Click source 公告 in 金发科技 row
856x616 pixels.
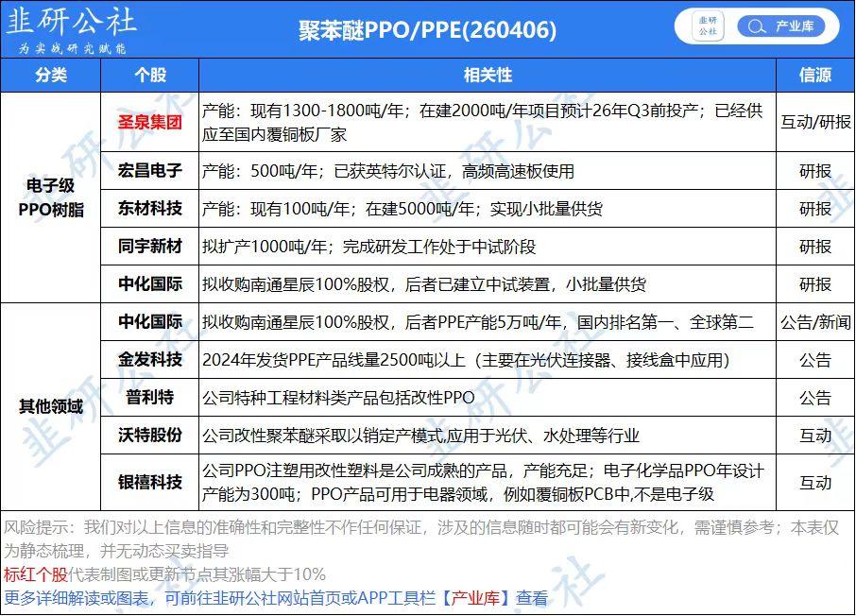coord(815,360)
